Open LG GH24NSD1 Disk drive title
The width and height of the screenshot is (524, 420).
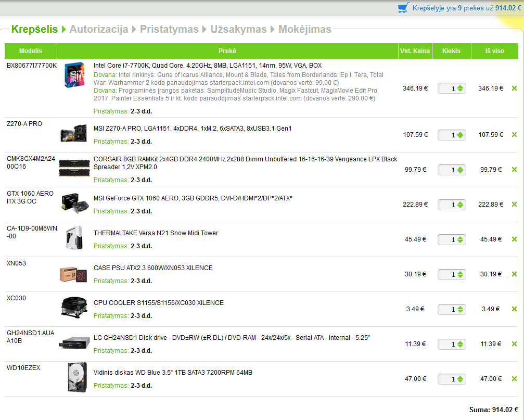tap(232, 337)
